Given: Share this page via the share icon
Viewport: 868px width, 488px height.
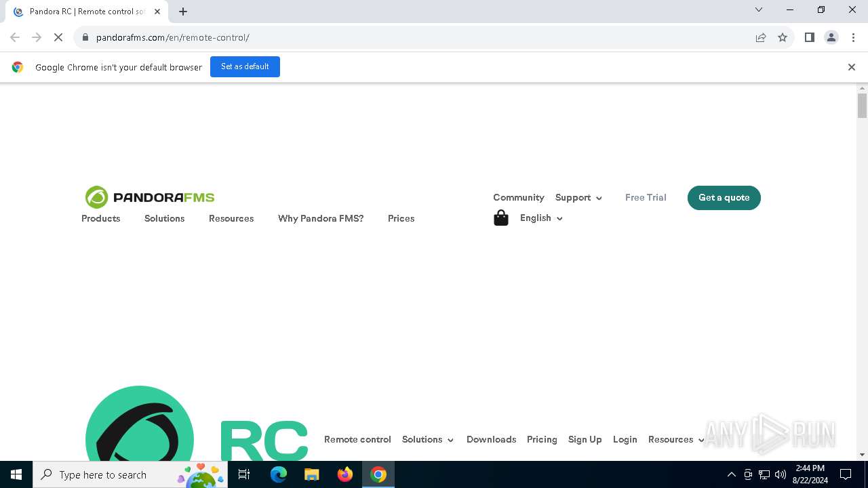Looking at the screenshot, I should coord(761,37).
